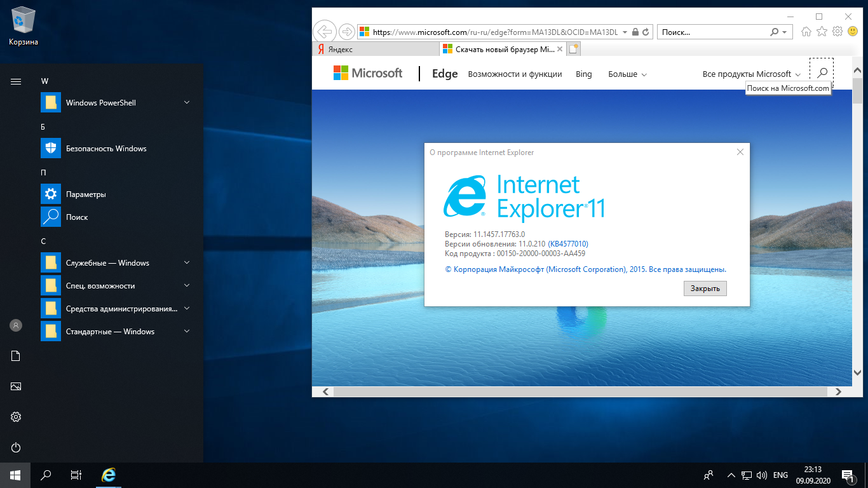
Task: Expand Служебные — Windows folder
Action: (187, 262)
